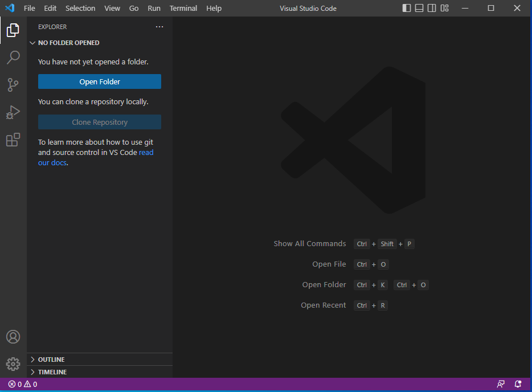Screen dimensions: 532x392
Task: Click the Open Folder button
Action: pyautogui.click(x=100, y=81)
